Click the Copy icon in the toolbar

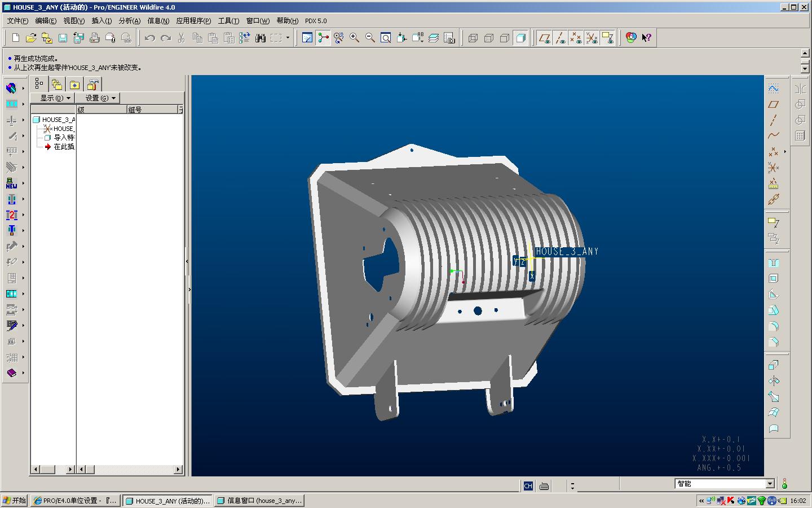[x=197, y=38]
